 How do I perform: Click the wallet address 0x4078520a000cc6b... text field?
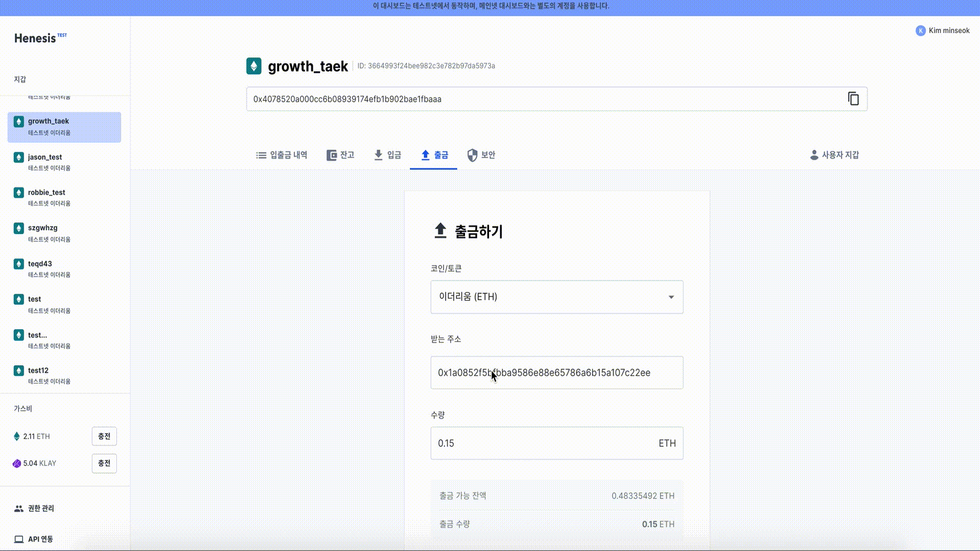(557, 99)
